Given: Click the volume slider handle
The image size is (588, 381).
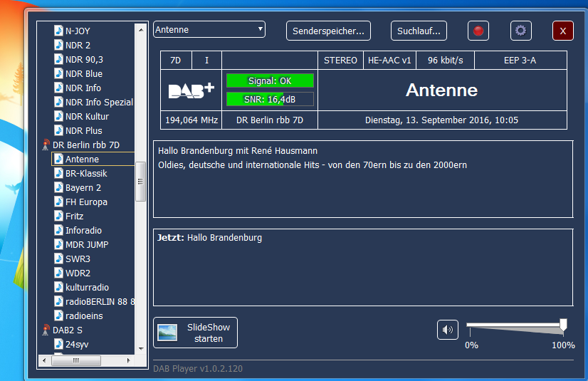Looking at the screenshot, I should coord(563,325).
